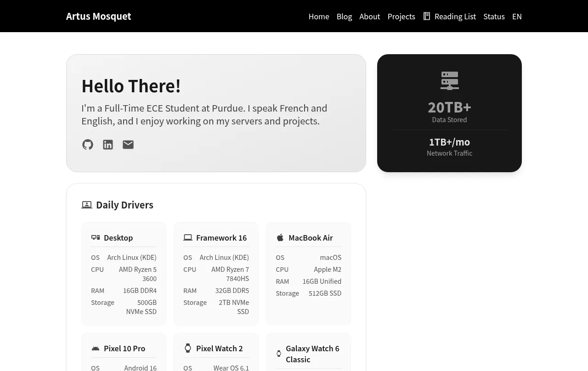588x371 pixels.
Task: Click the Artus Mosquet site title
Action: pos(99,16)
